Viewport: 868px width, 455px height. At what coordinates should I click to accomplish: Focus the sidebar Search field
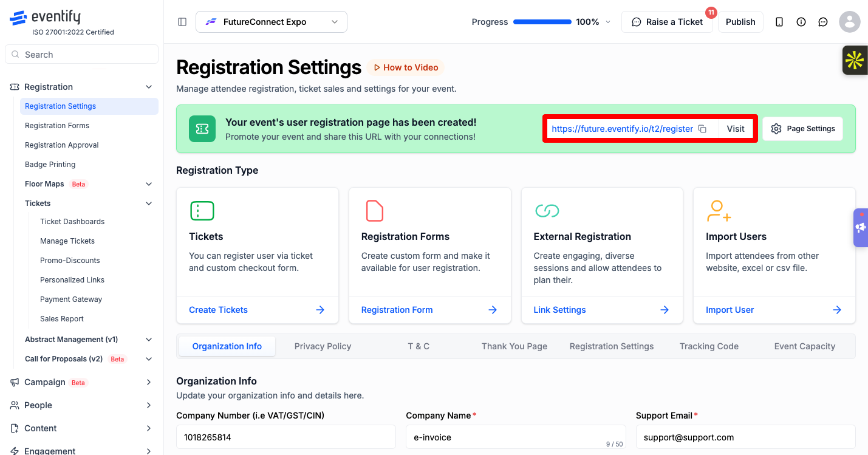(81, 55)
